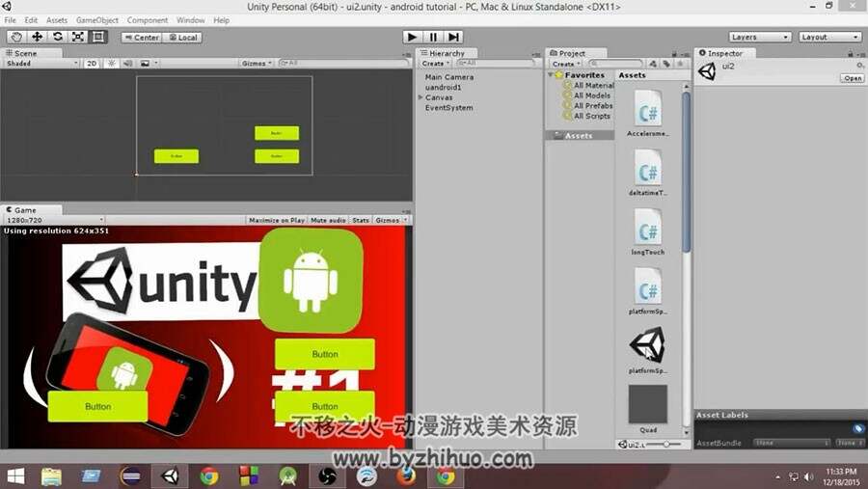Screen dimensions: 868x489
Task: Open the Help menu
Action: pyautogui.click(x=222, y=20)
